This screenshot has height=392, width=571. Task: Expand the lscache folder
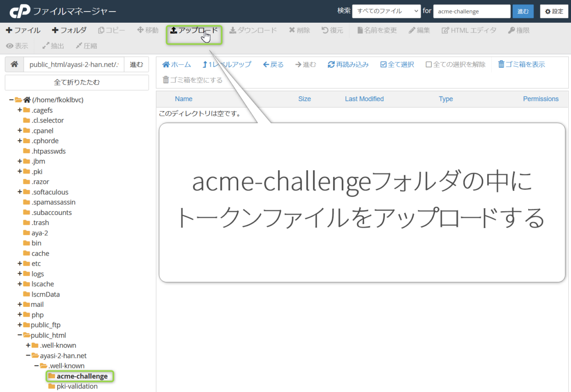pos(20,284)
